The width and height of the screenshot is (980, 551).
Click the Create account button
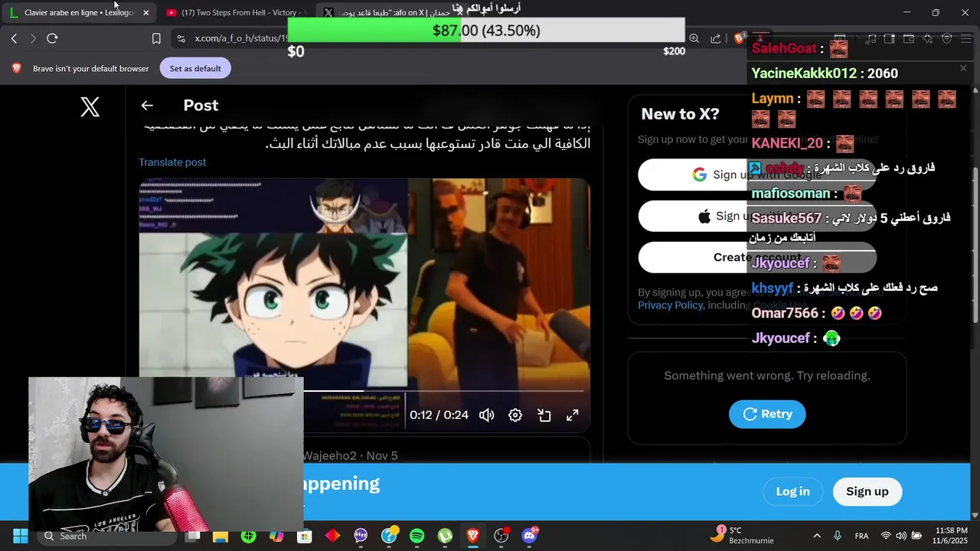pyautogui.click(x=757, y=258)
